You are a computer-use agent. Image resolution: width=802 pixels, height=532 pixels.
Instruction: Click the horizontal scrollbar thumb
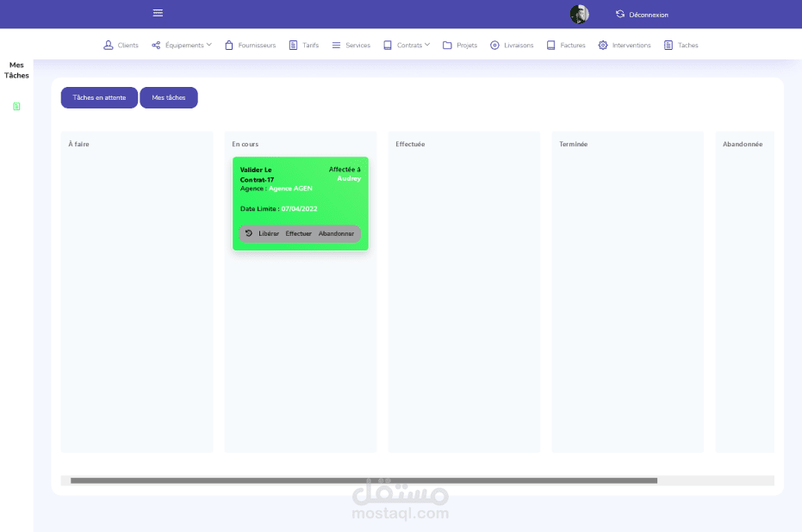pos(364,480)
